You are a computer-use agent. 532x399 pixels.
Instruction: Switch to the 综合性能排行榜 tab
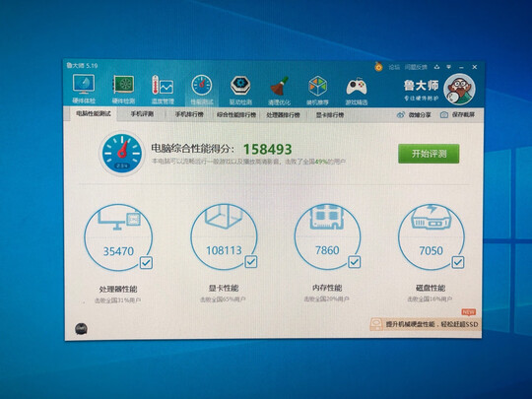(236, 115)
